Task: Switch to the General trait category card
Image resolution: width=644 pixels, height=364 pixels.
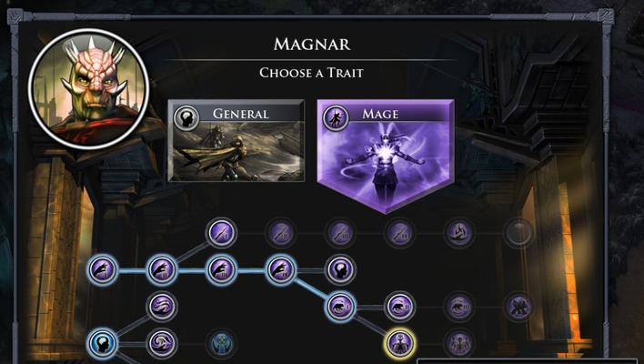Action: point(236,140)
